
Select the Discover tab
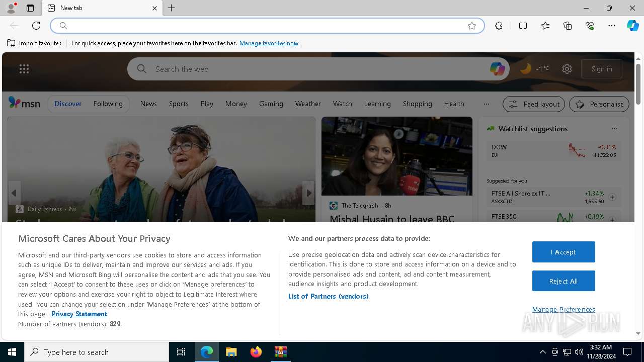[x=68, y=104]
